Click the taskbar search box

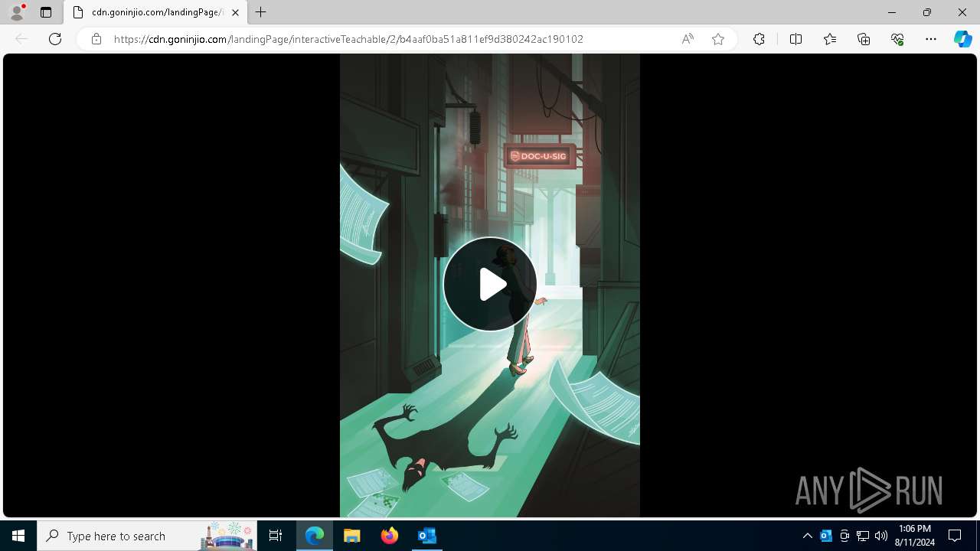(x=147, y=536)
